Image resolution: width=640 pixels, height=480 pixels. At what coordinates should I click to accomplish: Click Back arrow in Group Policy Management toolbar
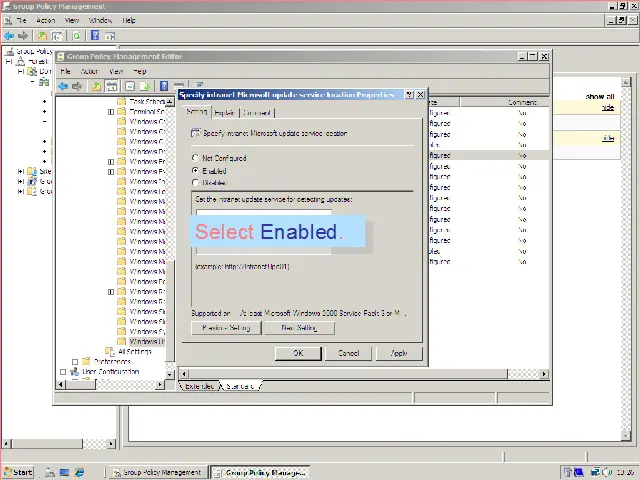coord(9,36)
